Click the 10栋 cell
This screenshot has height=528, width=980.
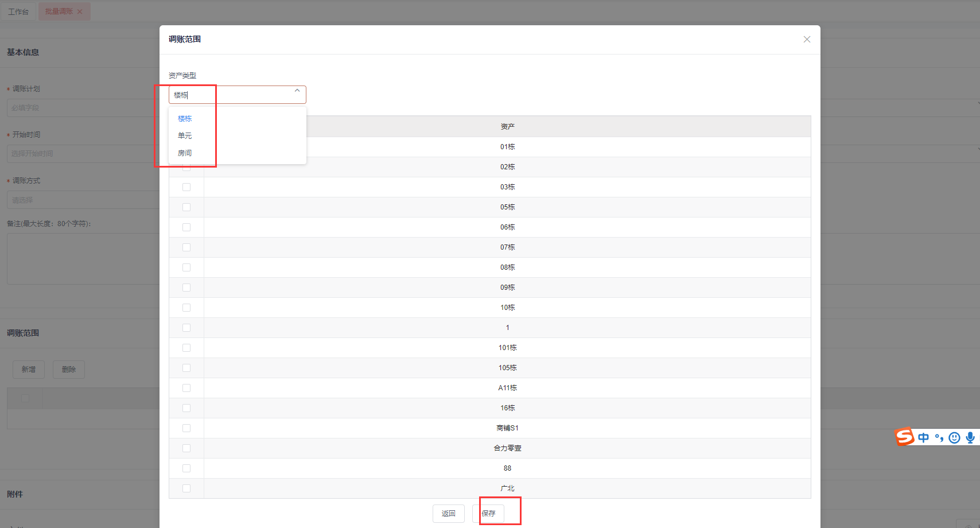(507, 308)
